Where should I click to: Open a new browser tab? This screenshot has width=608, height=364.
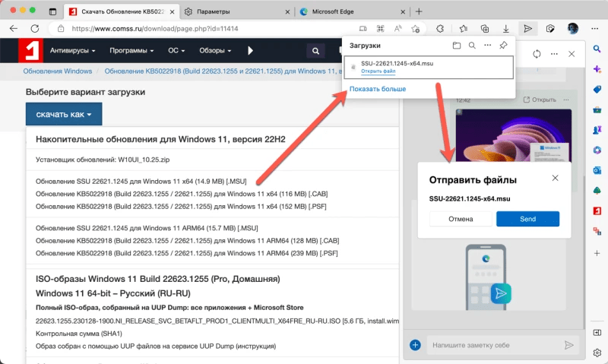(x=419, y=11)
